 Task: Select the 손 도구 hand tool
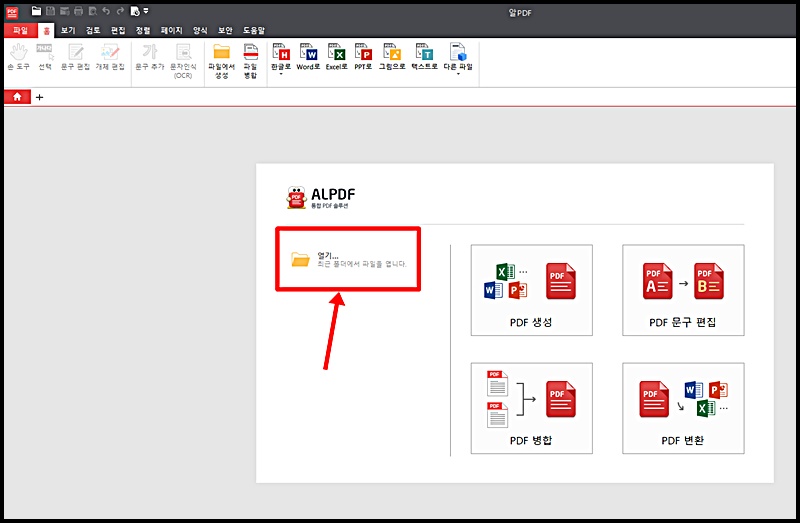coord(19,57)
